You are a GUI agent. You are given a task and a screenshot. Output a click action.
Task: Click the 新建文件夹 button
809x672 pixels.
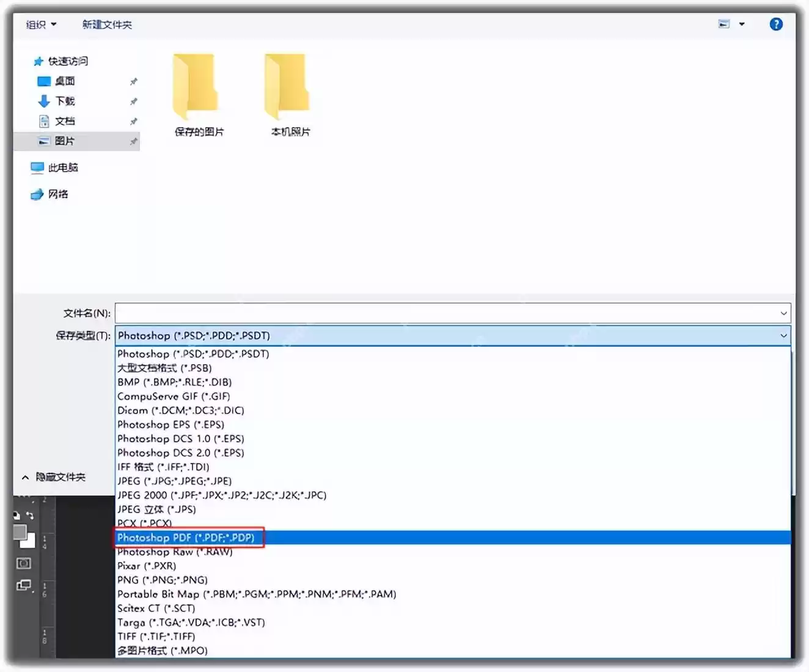click(107, 24)
